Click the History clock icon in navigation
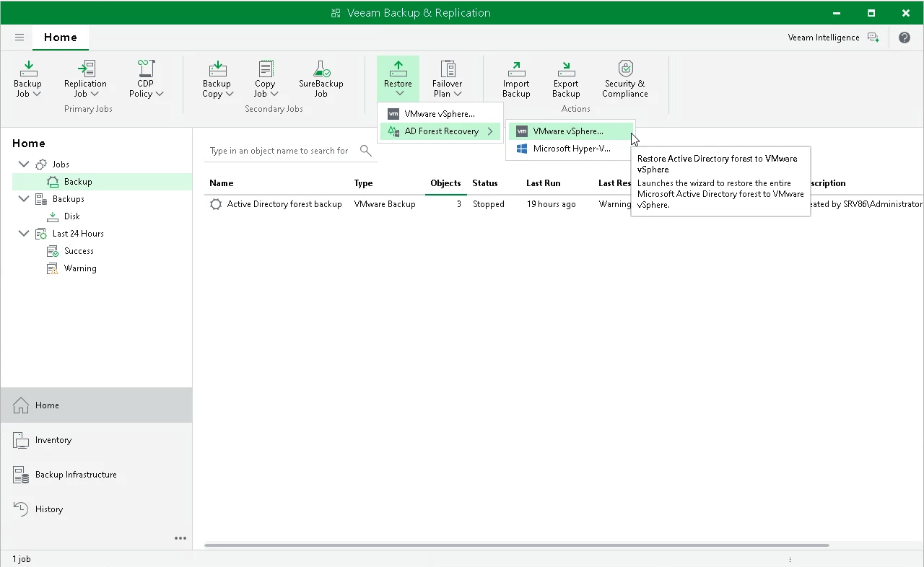The height and width of the screenshot is (567, 924). point(22,509)
